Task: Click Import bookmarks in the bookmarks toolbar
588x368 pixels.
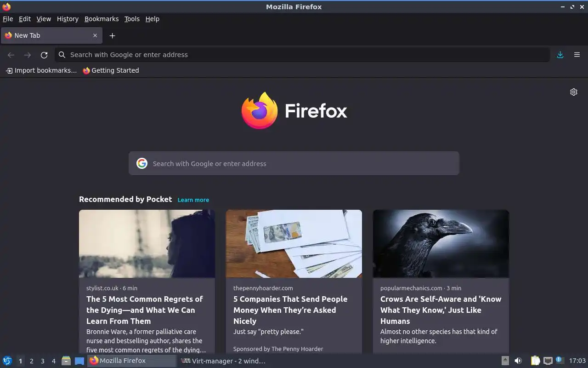Action: pyautogui.click(x=41, y=70)
